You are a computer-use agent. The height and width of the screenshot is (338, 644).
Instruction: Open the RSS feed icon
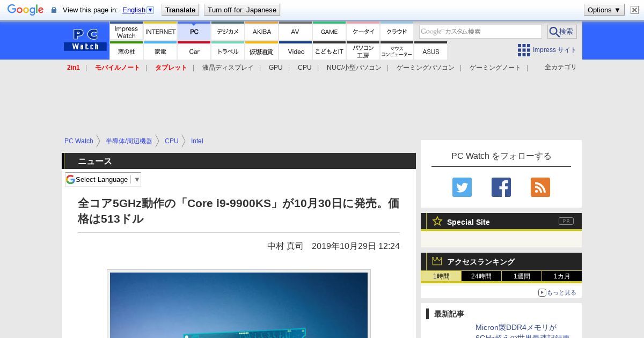pos(540,187)
